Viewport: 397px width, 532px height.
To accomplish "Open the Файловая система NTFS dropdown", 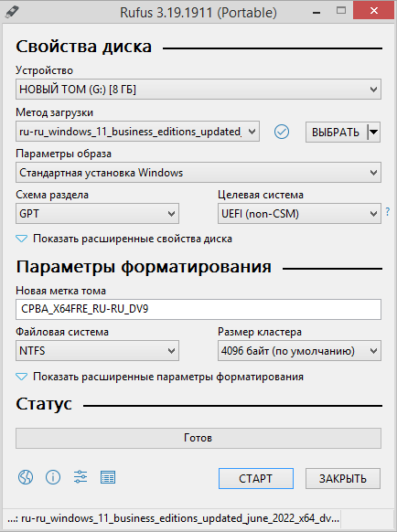I will point(97,350).
